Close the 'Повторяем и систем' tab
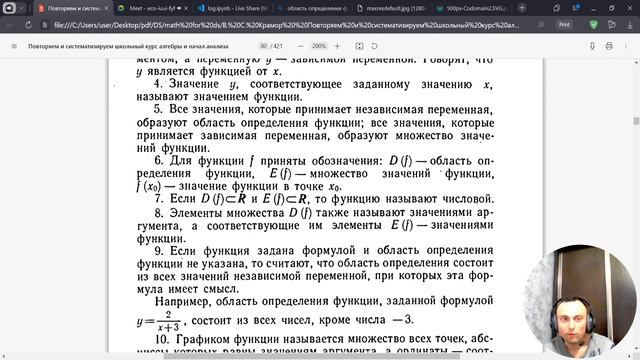Screen dimensions: 640x360 click(106, 8)
